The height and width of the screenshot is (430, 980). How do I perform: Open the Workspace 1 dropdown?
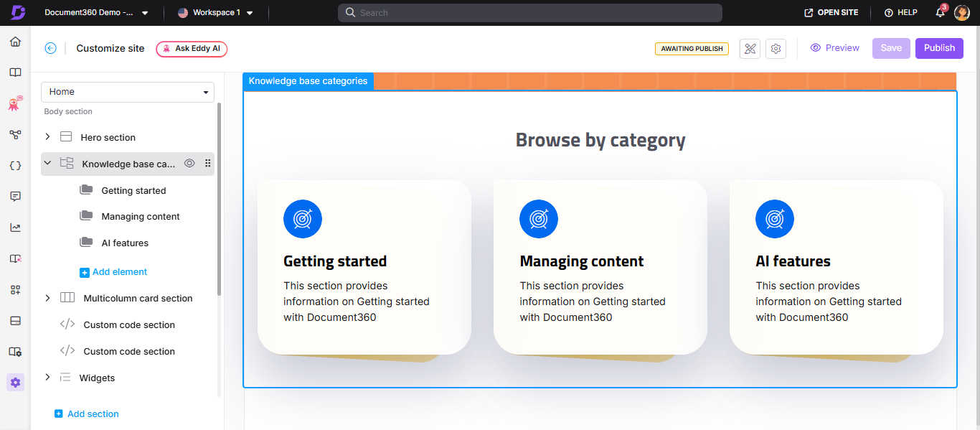(216, 12)
